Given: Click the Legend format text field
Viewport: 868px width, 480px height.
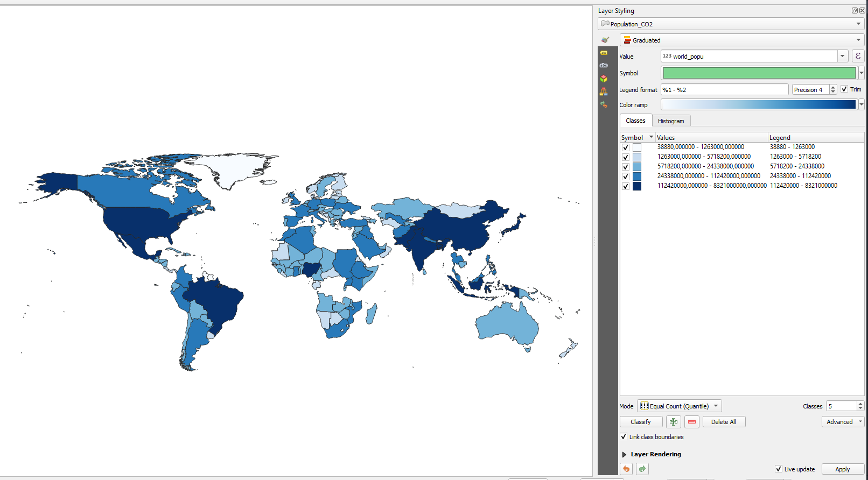Looking at the screenshot, I should coord(724,90).
